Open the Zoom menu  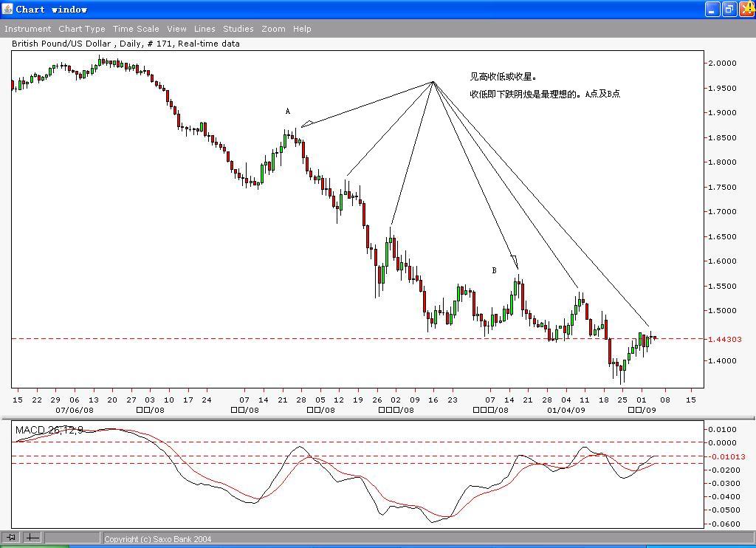tap(273, 29)
